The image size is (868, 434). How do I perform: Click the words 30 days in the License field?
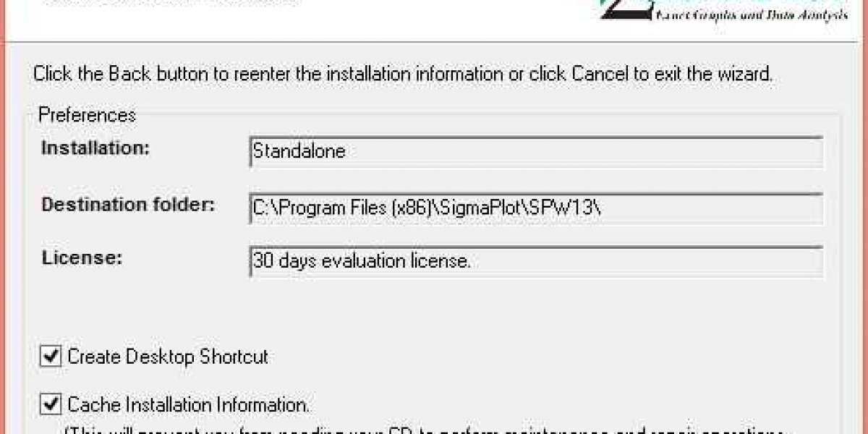click(280, 261)
